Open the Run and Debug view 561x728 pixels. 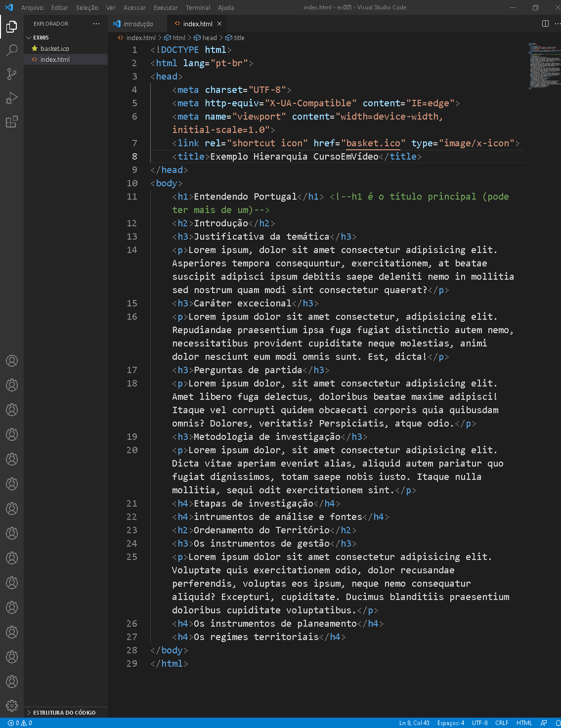point(12,98)
